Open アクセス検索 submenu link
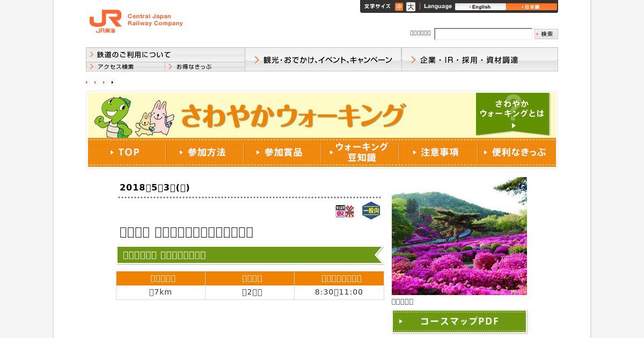644x338 pixels. pyautogui.click(x=126, y=67)
